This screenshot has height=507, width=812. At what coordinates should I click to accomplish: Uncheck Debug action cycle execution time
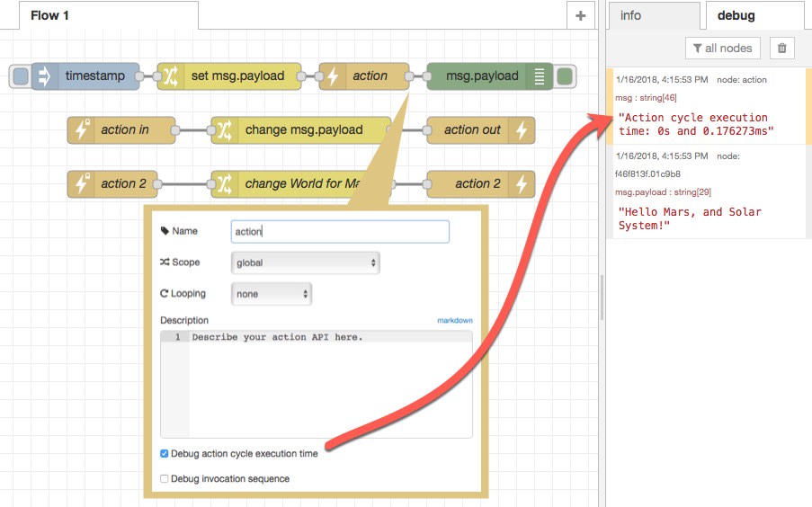[165, 454]
